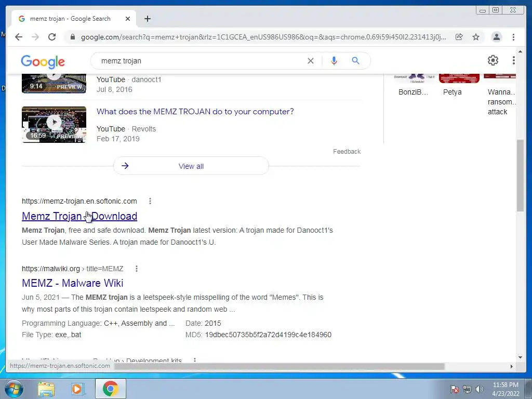Screen dimensions: 532x399
Task: Open the site info lock icon
Action: (x=72, y=37)
